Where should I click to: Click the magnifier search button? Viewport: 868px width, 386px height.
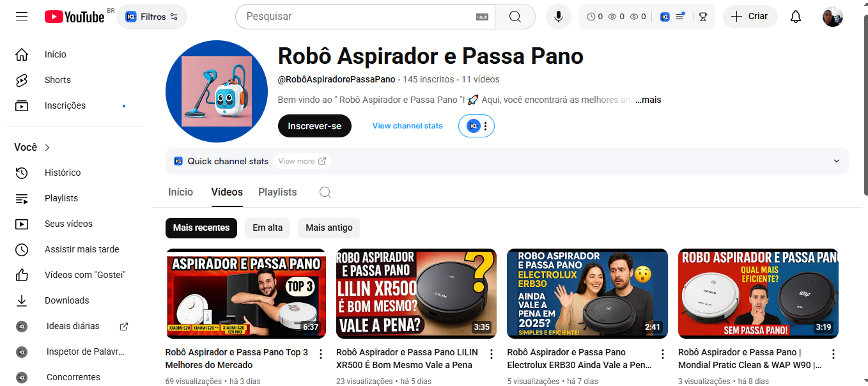point(515,17)
